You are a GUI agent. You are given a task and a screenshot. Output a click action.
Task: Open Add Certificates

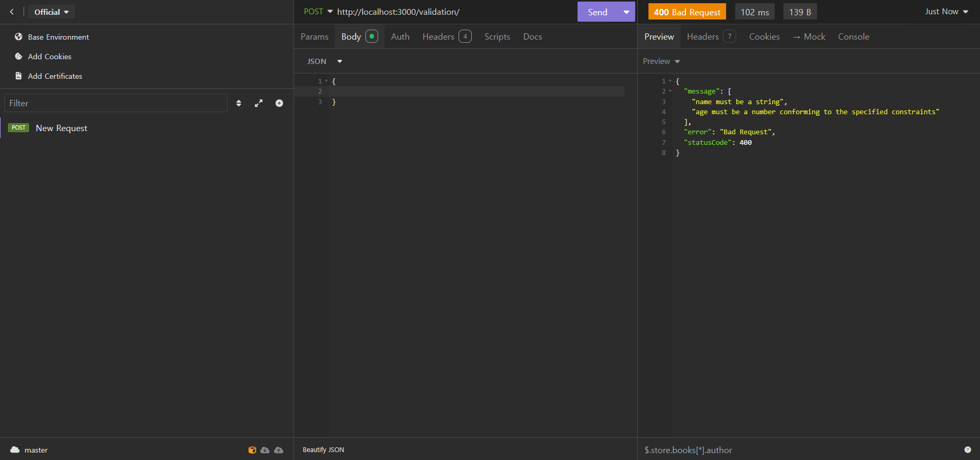[55, 76]
